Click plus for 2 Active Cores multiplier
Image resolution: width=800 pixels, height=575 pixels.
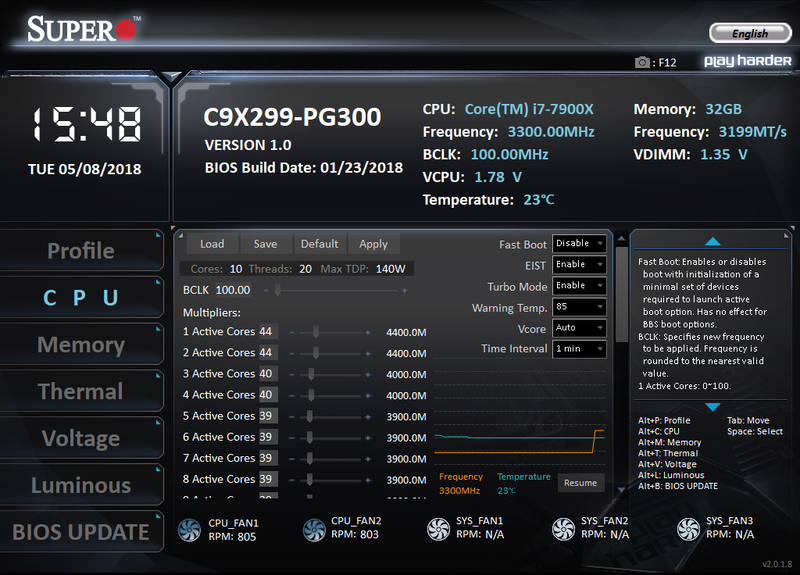click(368, 353)
